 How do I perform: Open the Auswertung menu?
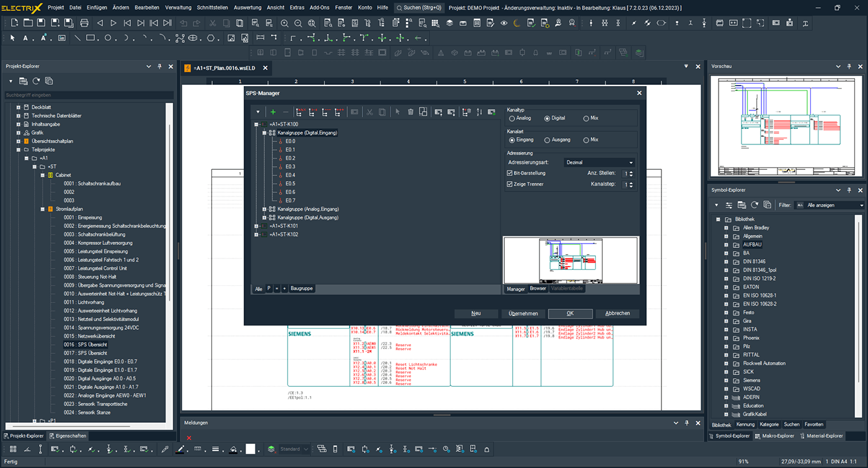pos(247,7)
